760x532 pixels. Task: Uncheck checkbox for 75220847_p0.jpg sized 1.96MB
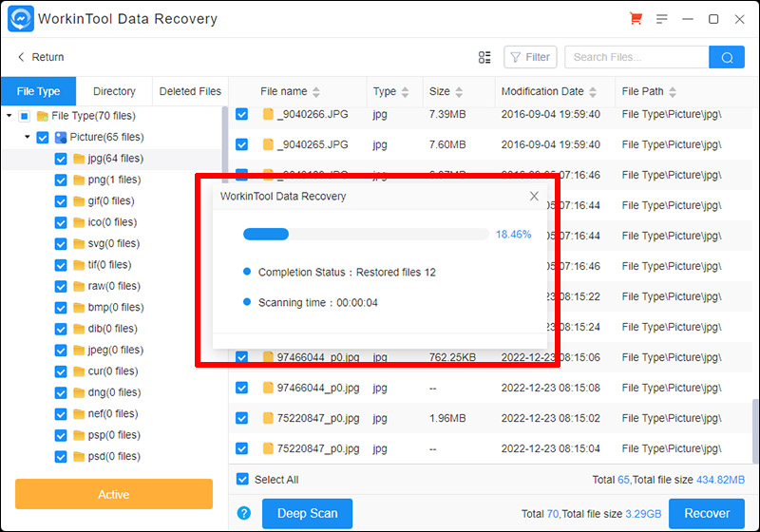[242, 418]
